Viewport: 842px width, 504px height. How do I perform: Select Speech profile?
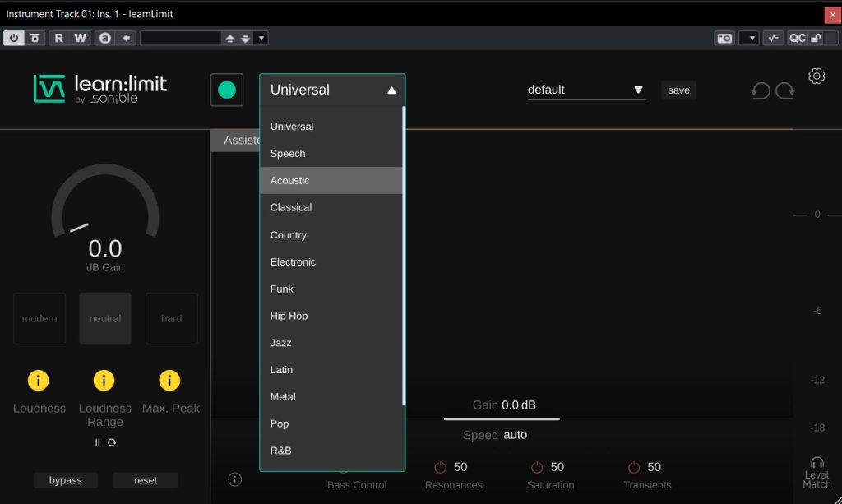coord(331,154)
